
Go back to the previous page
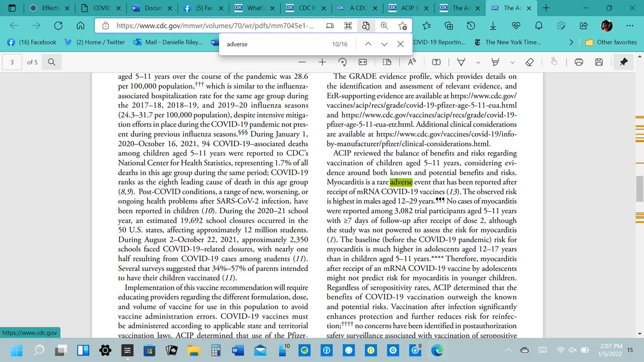click(14, 25)
